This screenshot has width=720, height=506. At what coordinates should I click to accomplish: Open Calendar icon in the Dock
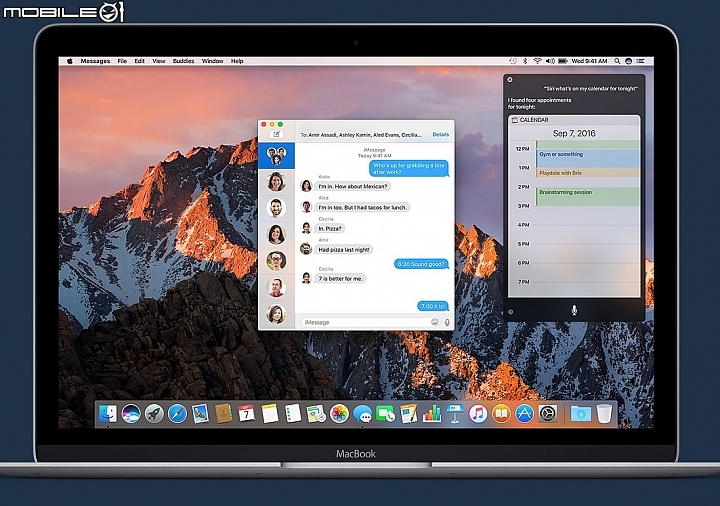coord(247,414)
